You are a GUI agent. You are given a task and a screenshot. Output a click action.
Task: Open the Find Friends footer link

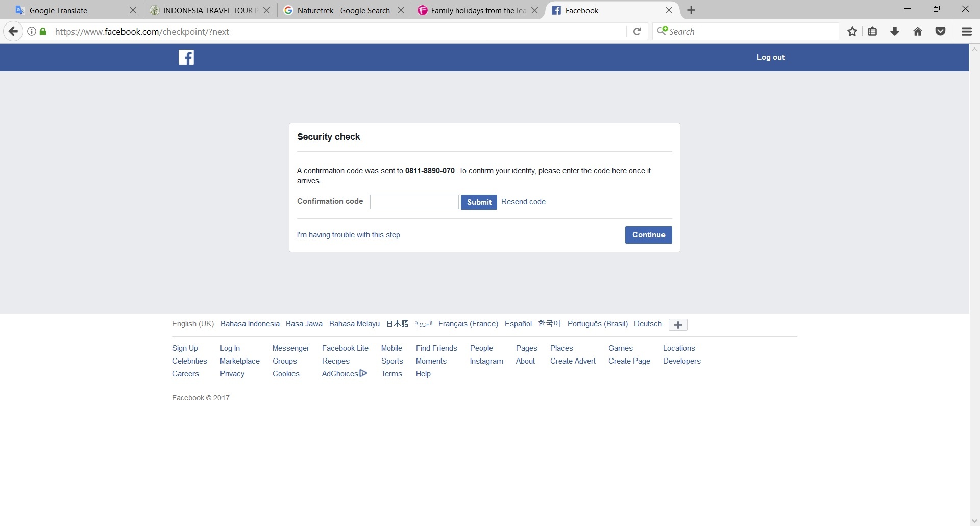pos(436,348)
